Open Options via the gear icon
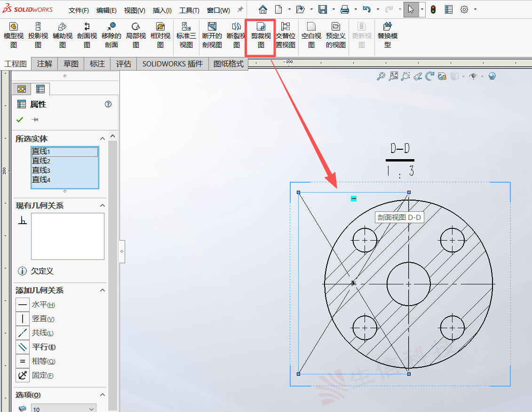Screen dimensions: 532x412 pyautogui.click(x=464, y=9)
